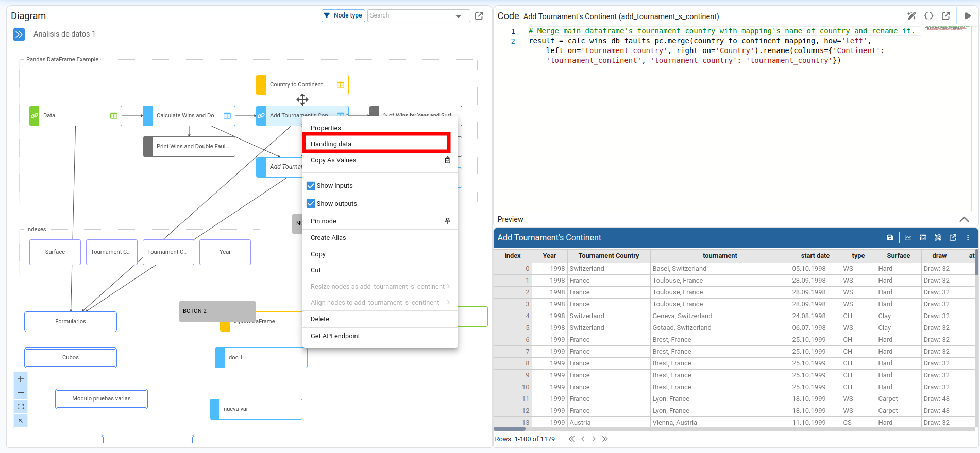980x453 pixels.
Task: Save the preview table with the disk icon
Action: (890, 238)
